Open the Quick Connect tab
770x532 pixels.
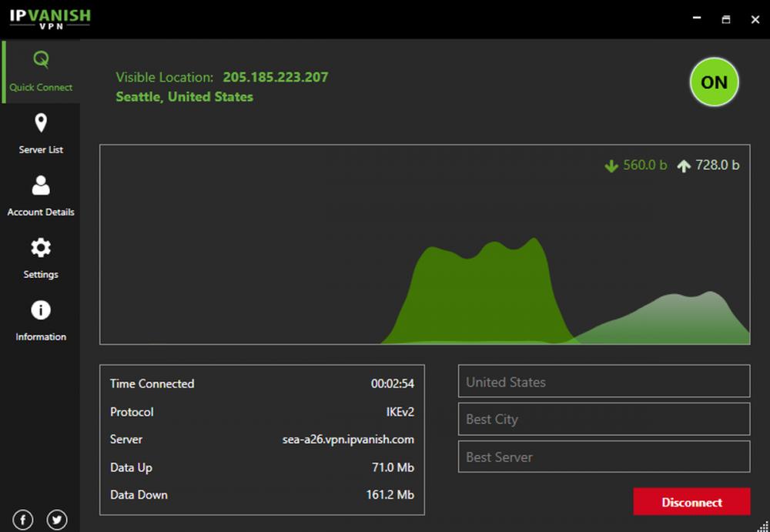click(x=41, y=72)
